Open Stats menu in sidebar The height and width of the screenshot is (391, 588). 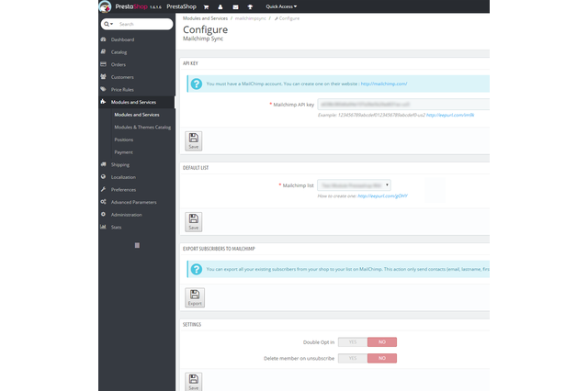point(117,227)
